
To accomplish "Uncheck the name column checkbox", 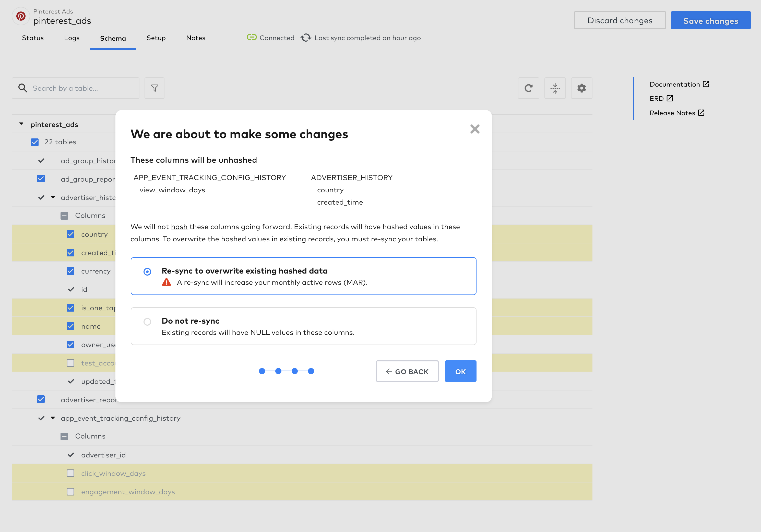I will click(70, 326).
